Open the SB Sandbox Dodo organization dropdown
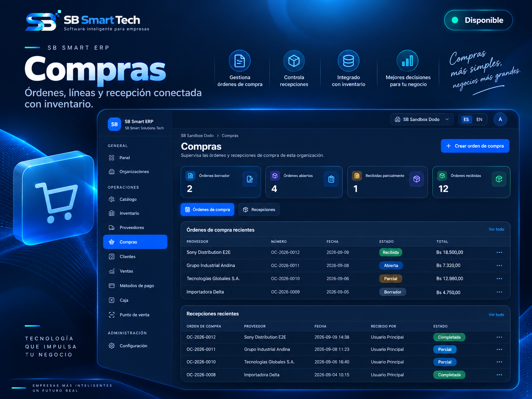 pos(422,119)
